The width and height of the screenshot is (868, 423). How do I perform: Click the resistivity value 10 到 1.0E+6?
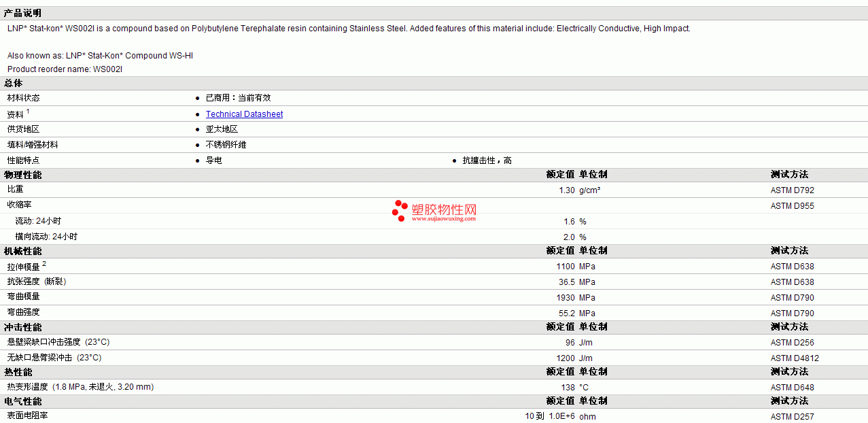point(550,416)
